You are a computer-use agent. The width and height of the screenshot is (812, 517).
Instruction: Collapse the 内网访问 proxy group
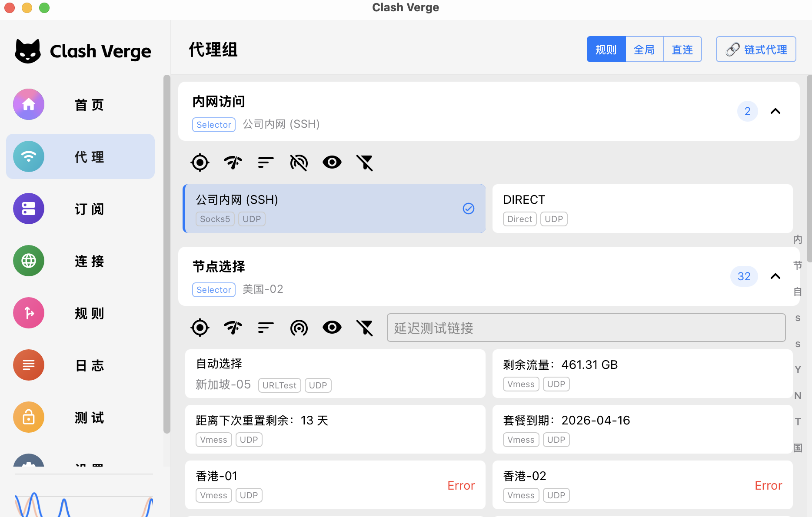point(775,111)
